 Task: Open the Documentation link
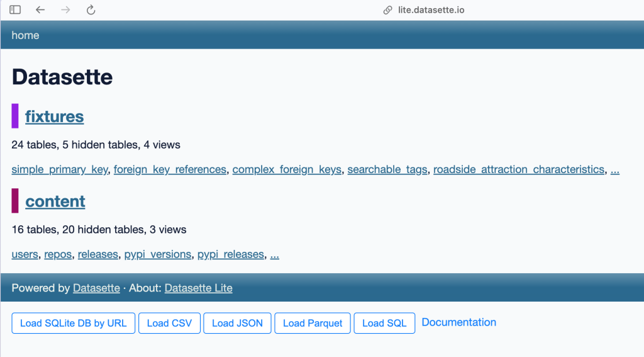458,322
